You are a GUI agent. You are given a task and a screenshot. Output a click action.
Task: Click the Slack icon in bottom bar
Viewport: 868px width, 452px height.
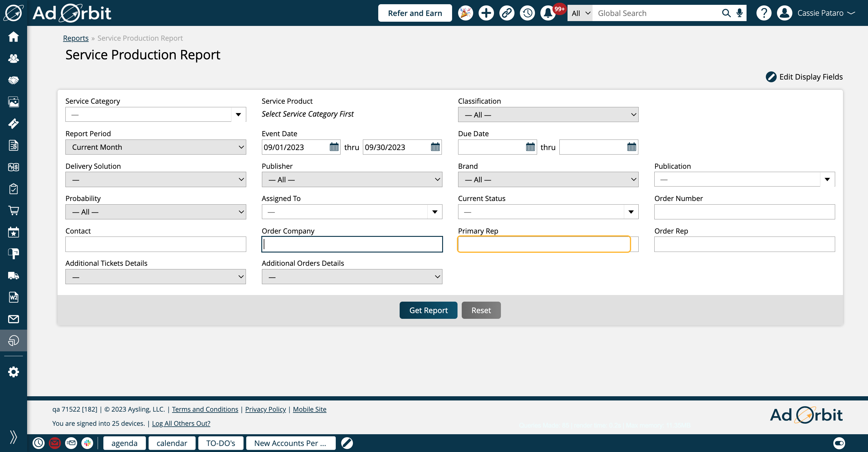click(87, 443)
